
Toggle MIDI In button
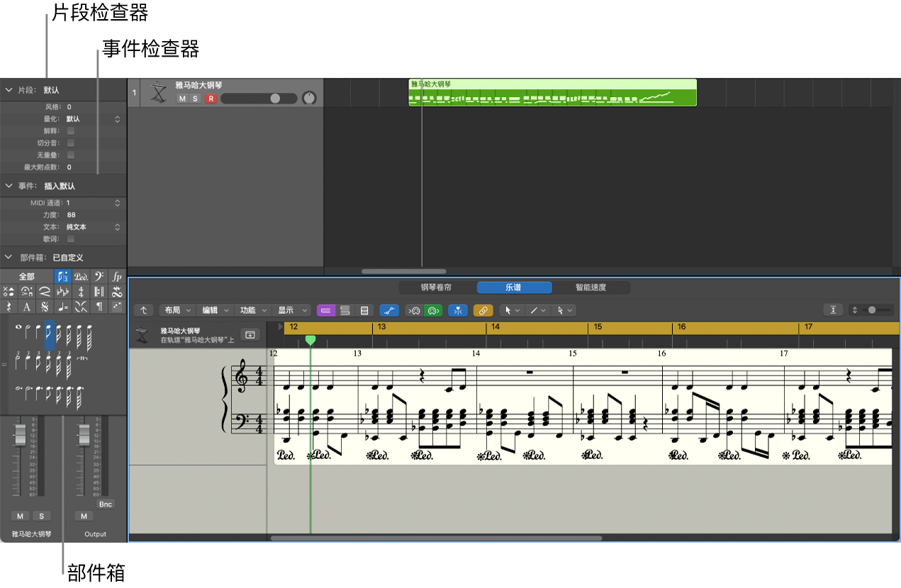click(x=414, y=310)
